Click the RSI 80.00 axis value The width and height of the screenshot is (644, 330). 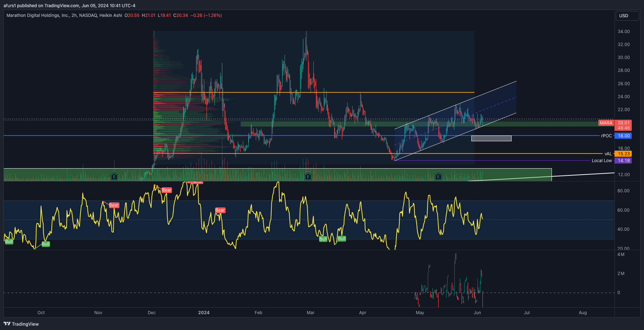pos(623,191)
